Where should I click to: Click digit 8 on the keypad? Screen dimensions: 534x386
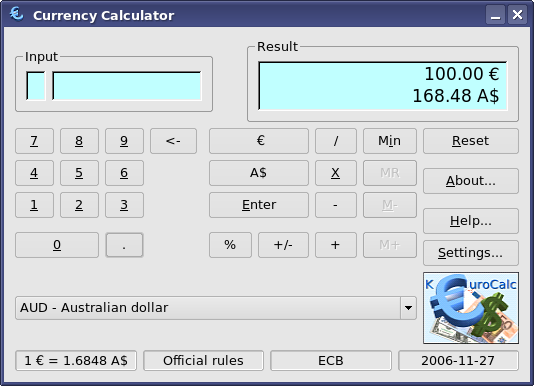pyautogui.click(x=79, y=141)
